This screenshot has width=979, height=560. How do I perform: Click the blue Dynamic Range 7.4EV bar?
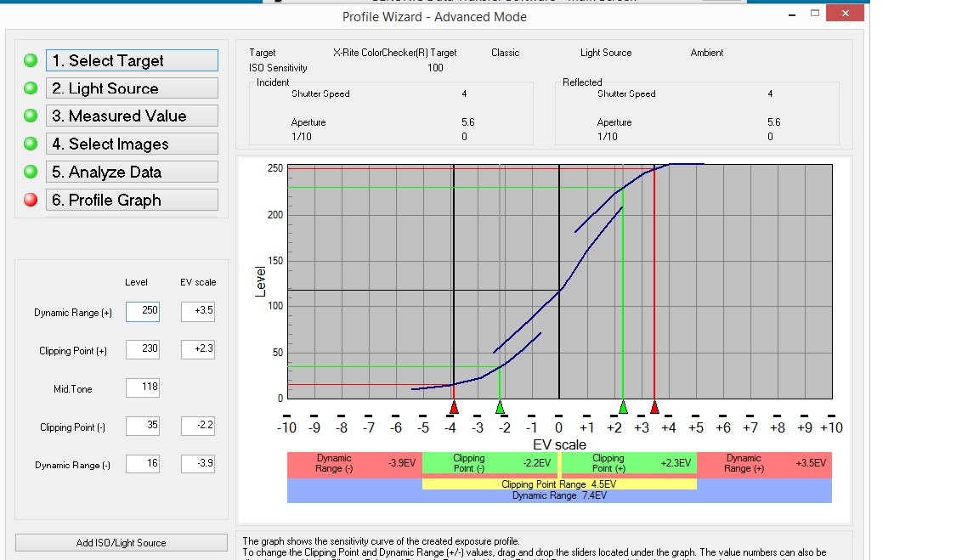coord(559,496)
